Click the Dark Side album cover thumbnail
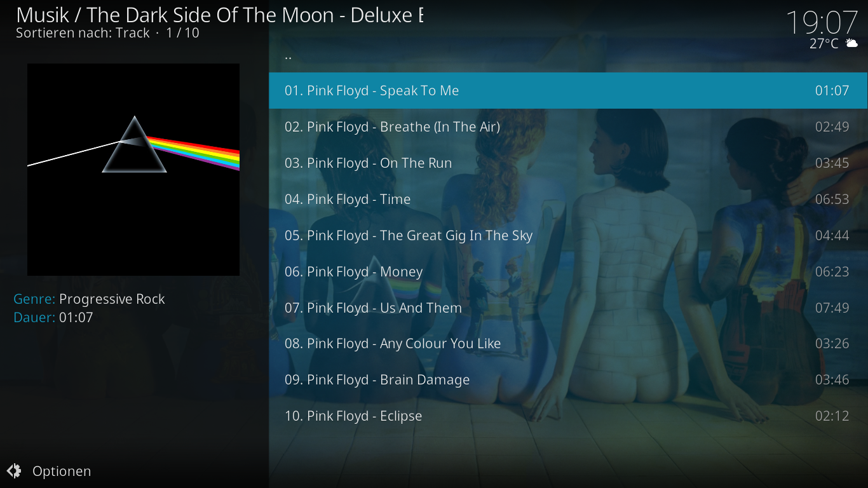The height and width of the screenshot is (488, 868). [133, 170]
